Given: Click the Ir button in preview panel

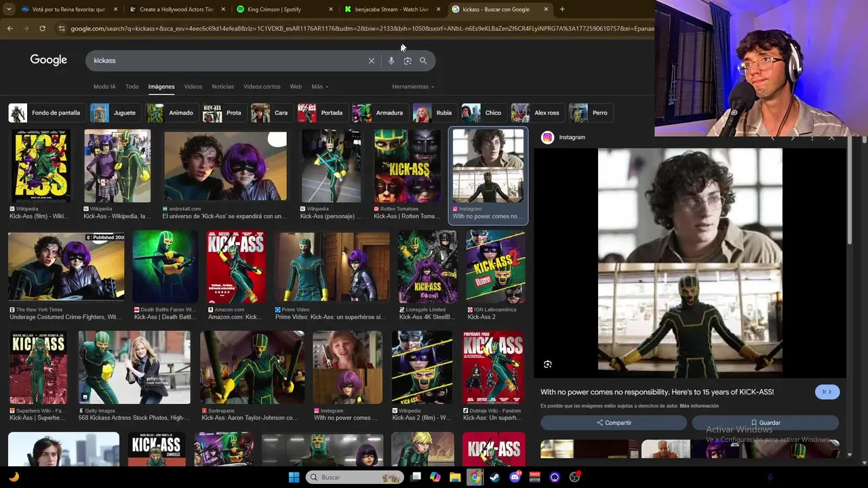Looking at the screenshot, I should tap(827, 392).
